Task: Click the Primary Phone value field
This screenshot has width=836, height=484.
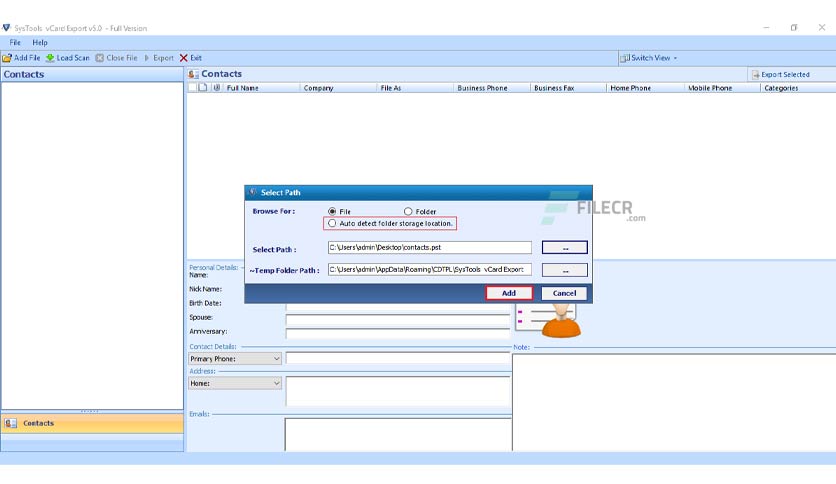Action: pyautogui.click(x=398, y=358)
